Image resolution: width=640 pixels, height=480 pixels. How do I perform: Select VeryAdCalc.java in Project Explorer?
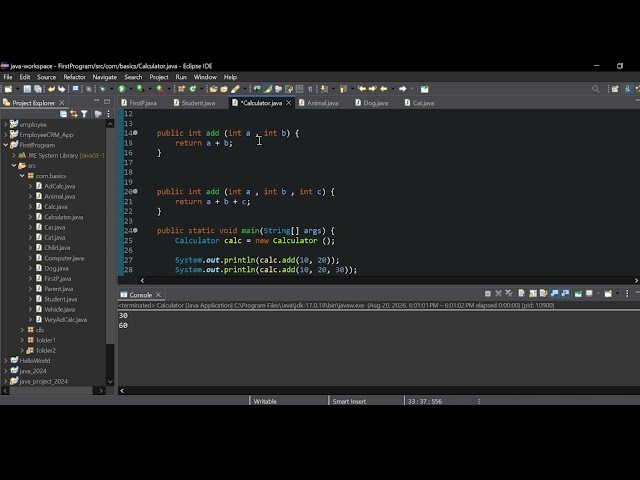tap(65, 320)
